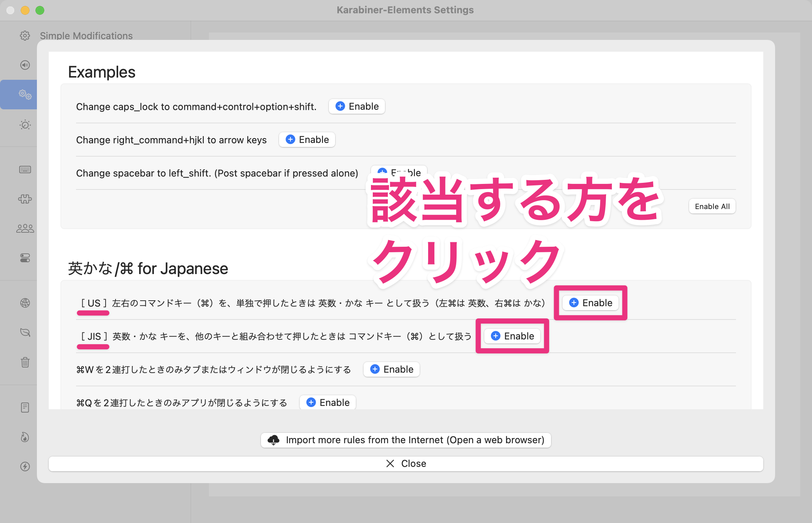Screen dimensions: 812x523
Task: Open the flame icon in the sidebar
Action: pyautogui.click(x=25, y=437)
